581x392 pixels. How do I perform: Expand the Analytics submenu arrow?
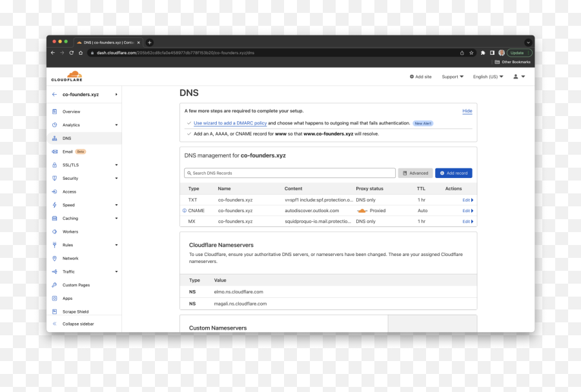tap(116, 124)
